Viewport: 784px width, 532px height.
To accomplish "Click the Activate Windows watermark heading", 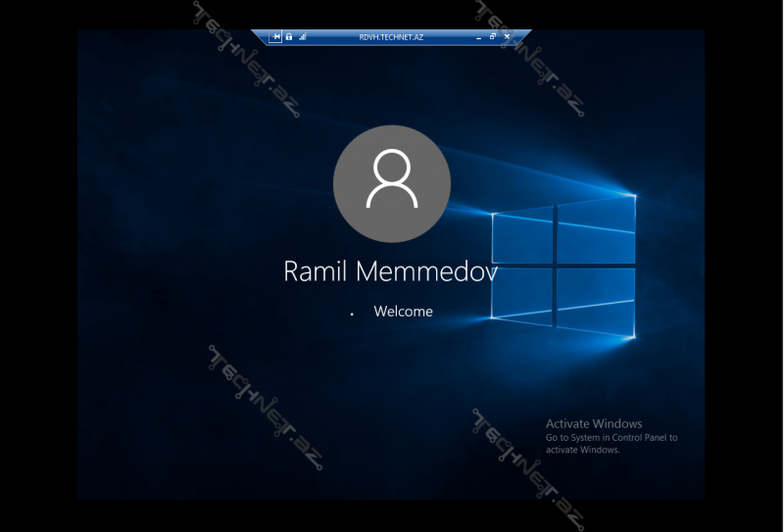I will [594, 424].
